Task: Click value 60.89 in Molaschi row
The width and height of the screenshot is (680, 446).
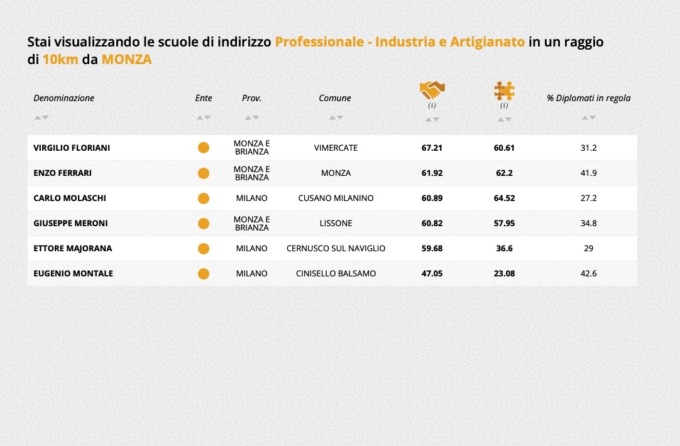Action: coord(432,198)
